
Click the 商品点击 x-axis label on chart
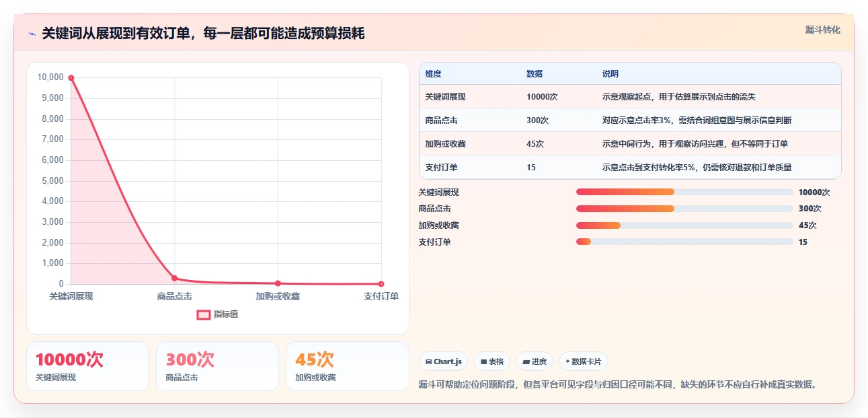click(x=175, y=297)
